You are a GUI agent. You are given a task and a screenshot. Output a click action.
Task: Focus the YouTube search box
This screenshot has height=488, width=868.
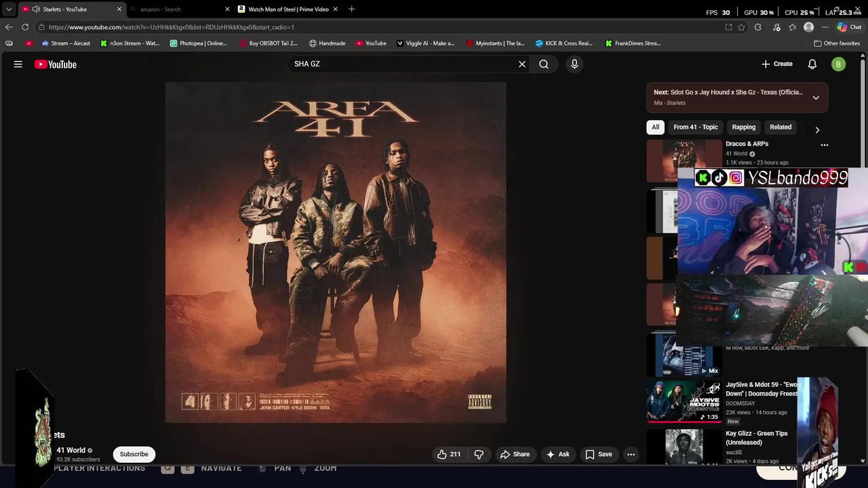click(403, 64)
